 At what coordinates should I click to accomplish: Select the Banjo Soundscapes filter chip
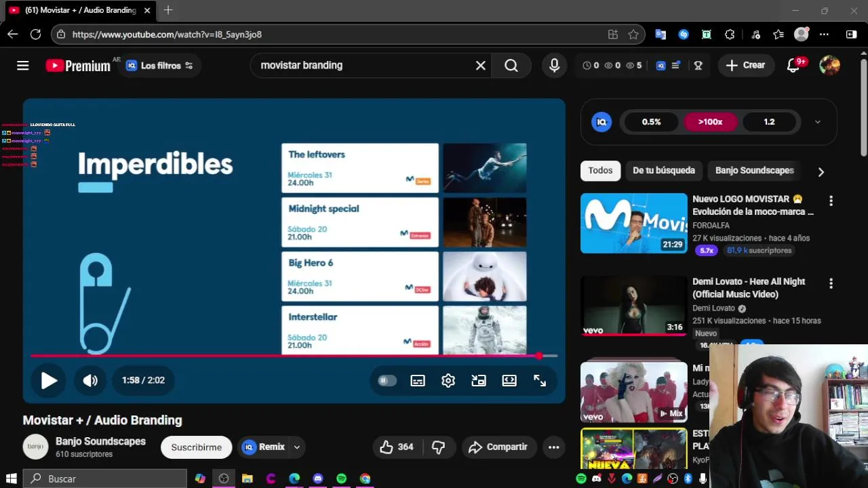(754, 171)
